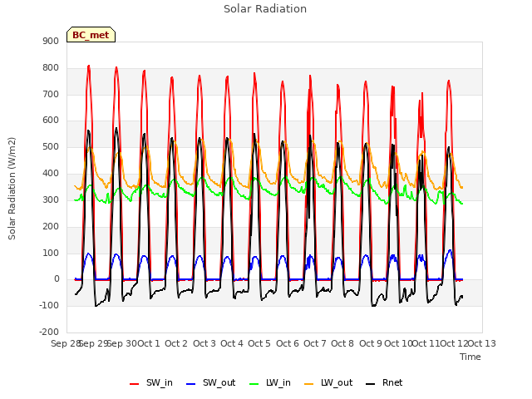The image size is (532, 399).
Task: Click the green LW_in legend color marker
Action: coord(254,384)
